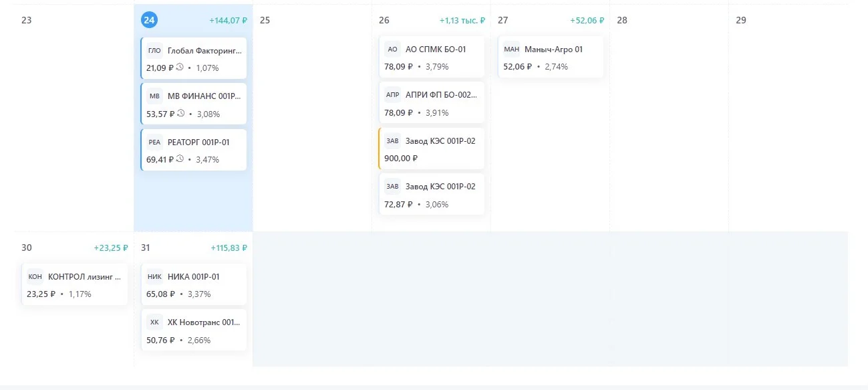This screenshot has width=868, height=390.
Task: Click the clock icon next to 21,09 ₽
Action: point(180,68)
